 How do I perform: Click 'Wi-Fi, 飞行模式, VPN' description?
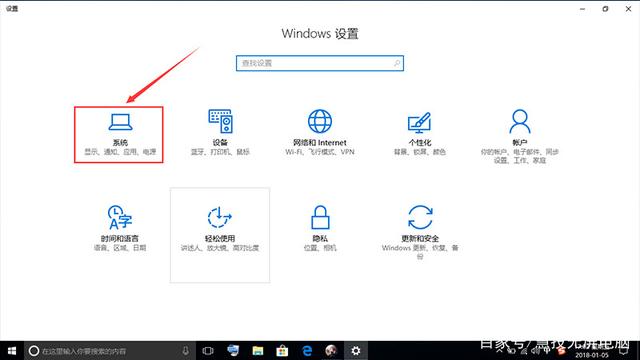point(320,152)
